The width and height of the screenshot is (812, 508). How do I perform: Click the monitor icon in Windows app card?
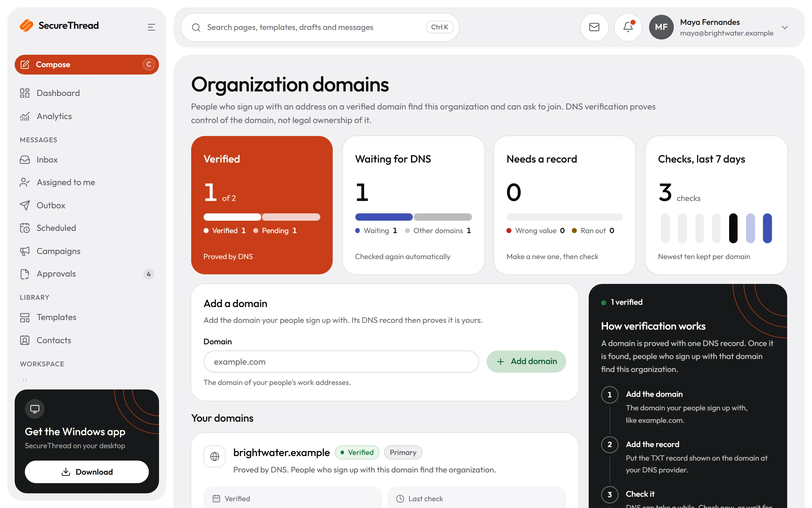click(35, 409)
